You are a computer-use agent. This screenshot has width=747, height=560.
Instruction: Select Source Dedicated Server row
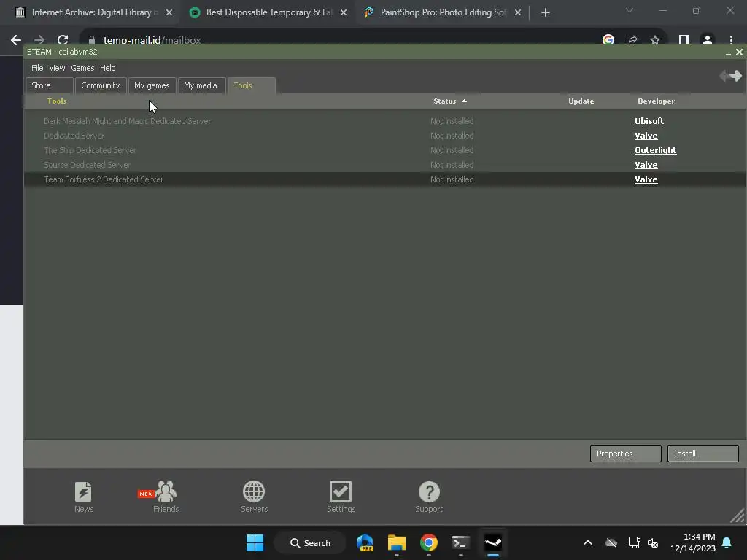[385, 165]
